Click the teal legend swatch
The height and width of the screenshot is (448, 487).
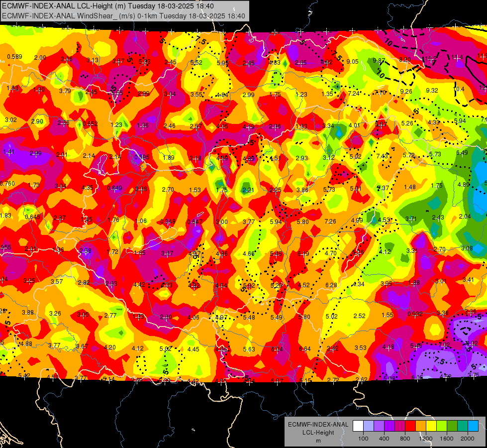463,426
